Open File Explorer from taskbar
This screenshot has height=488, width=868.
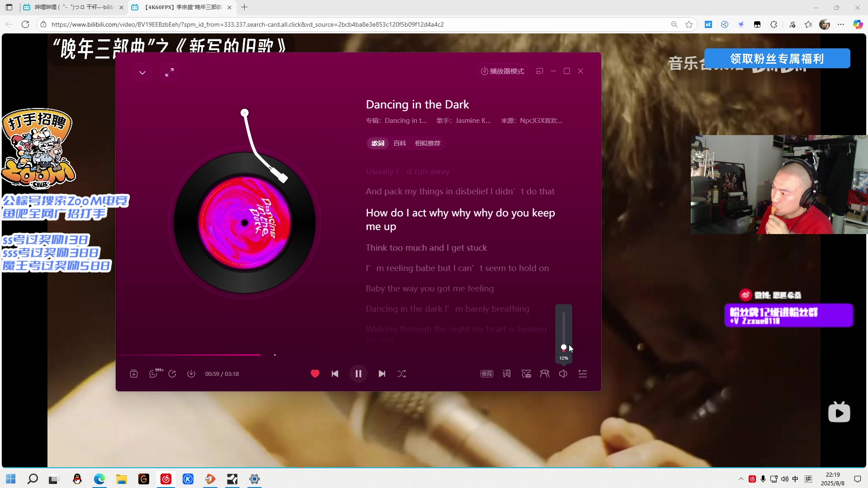(121, 479)
